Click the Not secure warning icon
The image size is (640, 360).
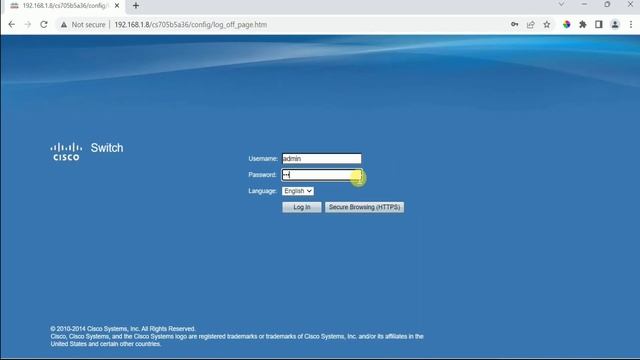click(64, 25)
